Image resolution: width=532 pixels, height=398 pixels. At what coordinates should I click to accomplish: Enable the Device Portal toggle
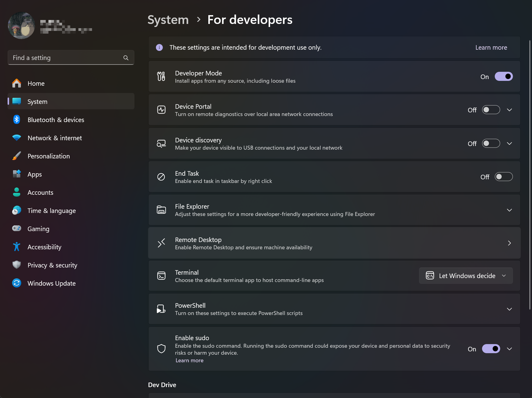click(x=491, y=110)
